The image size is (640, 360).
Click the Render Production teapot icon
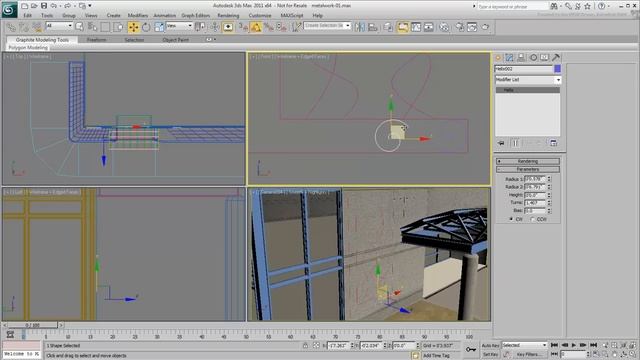point(485,27)
